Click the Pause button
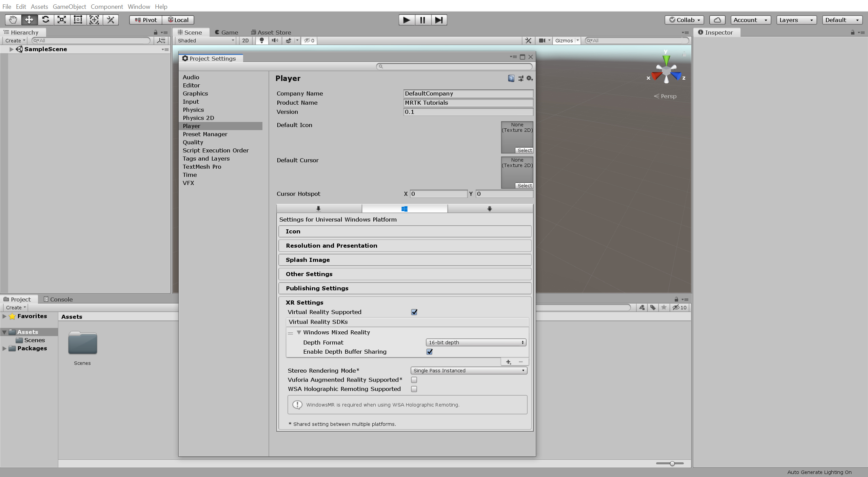Screen dimensions: 868x477 pyautogui.click(x=423, y=20)
